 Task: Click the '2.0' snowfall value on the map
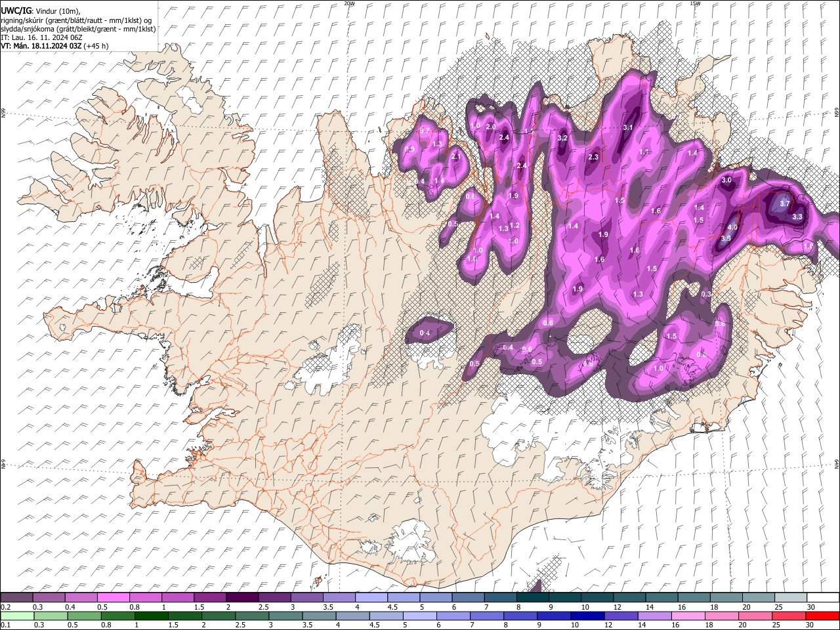(x=490, y=127)
